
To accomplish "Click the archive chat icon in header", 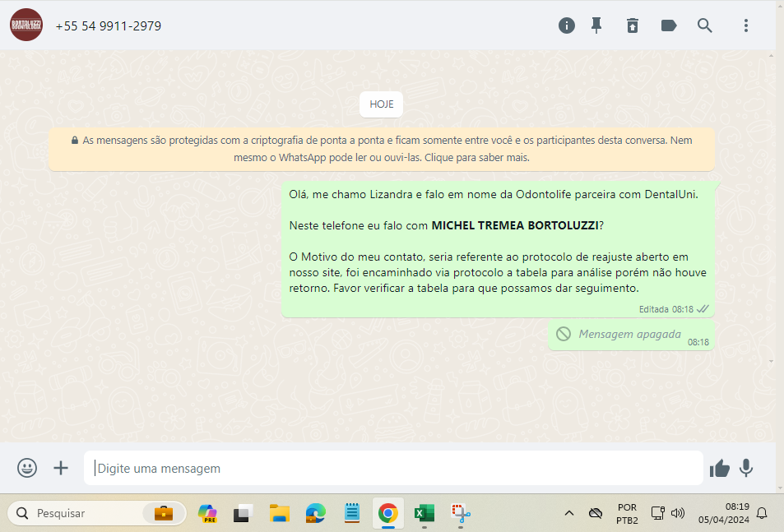I will (x=632, y=25).
